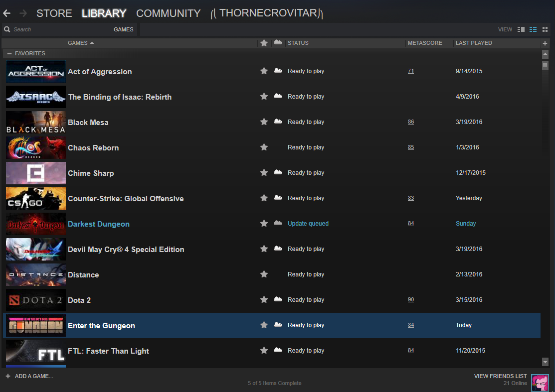Image resolution: width=555 pixels, height=392 pixels.
Task: Click the Dota 2 cloud icon
Action: click(278, 299)
